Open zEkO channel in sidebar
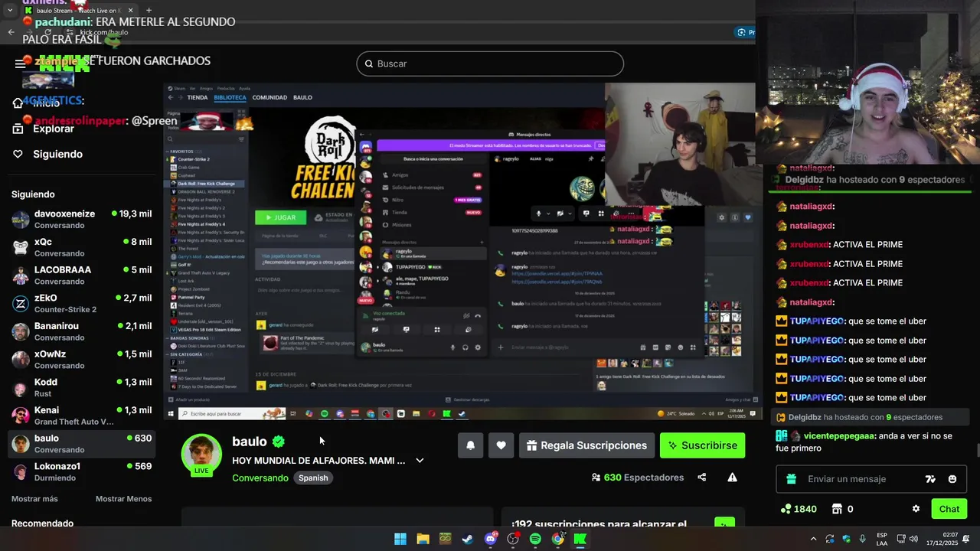 pyautogui.click(x=80, y=303)
